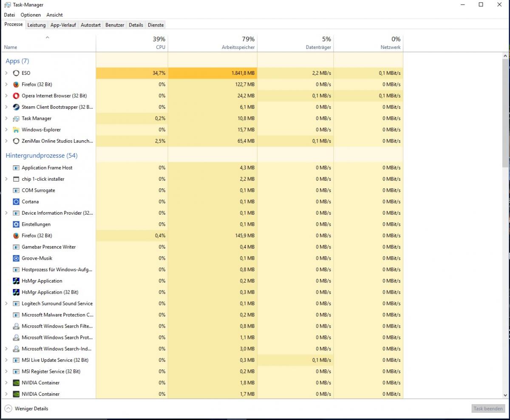
Task: Click the Firefox icon under Hintergrundprozesse
Action: (16, 236)
